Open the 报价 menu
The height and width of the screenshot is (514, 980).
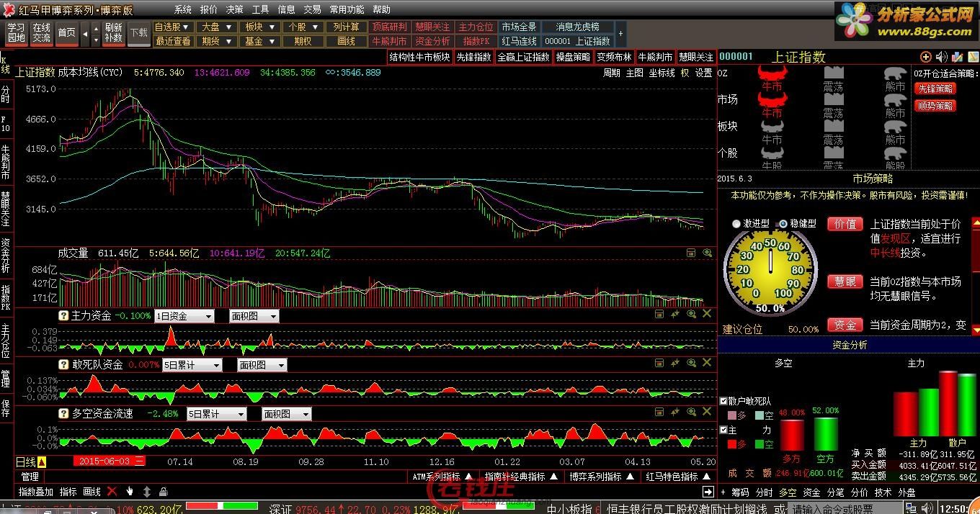pos(208,9)
